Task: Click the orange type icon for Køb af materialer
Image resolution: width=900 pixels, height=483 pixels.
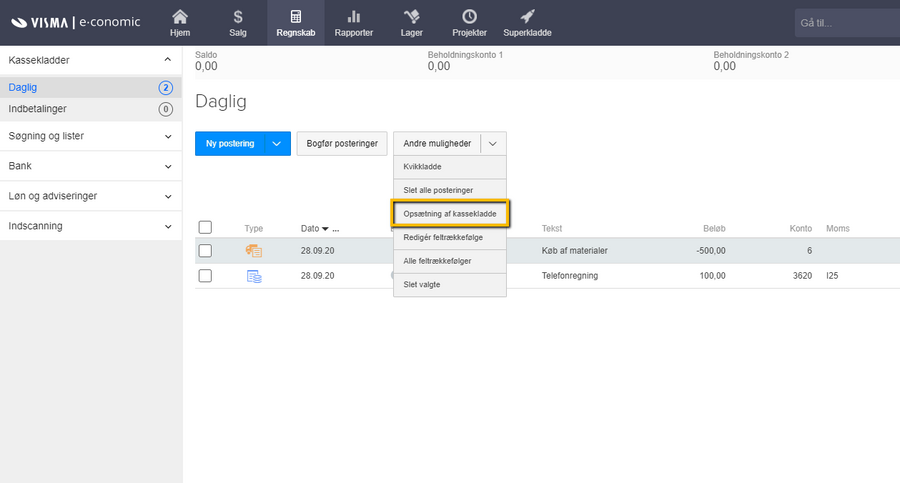Action: click(254, 250)
